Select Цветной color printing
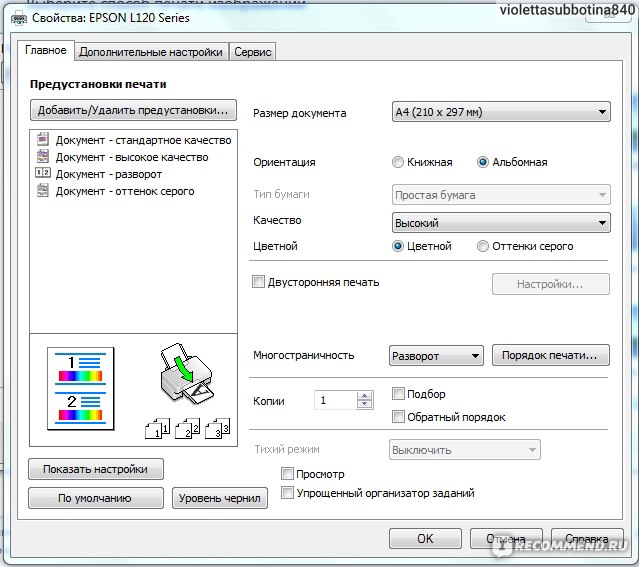639x567 pixels. click(398, 246)
